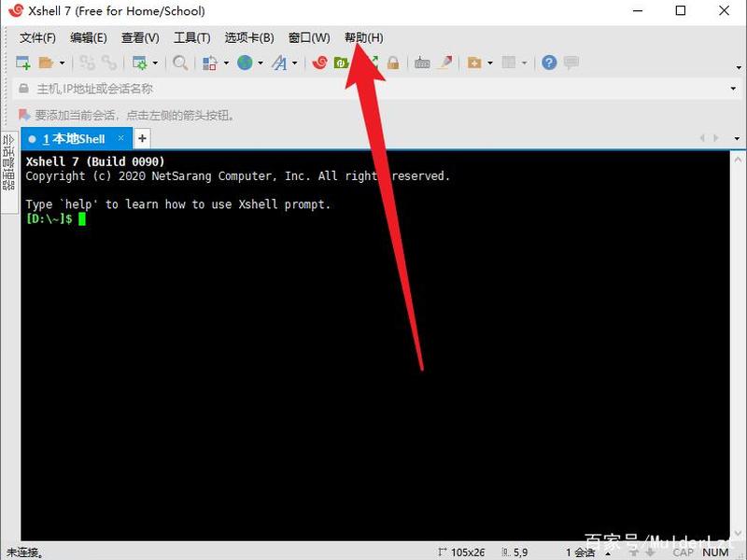Click the Connect chain-link icon
The height and width of the screenshot is (560, 747).
click(87, 63)
